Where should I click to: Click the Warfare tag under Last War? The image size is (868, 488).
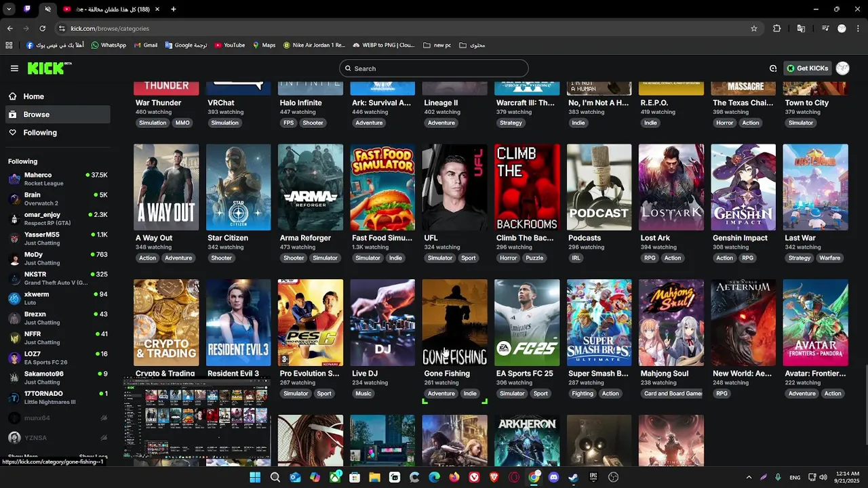coord(829,258)
